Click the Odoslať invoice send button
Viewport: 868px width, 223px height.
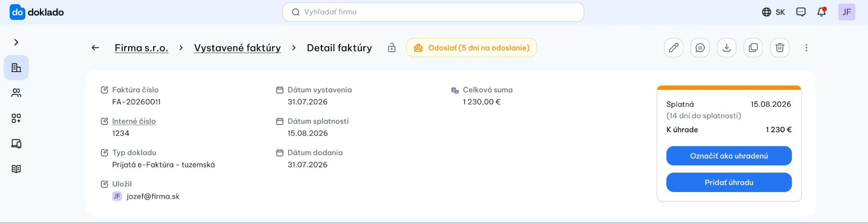click(x=471, y=47)
